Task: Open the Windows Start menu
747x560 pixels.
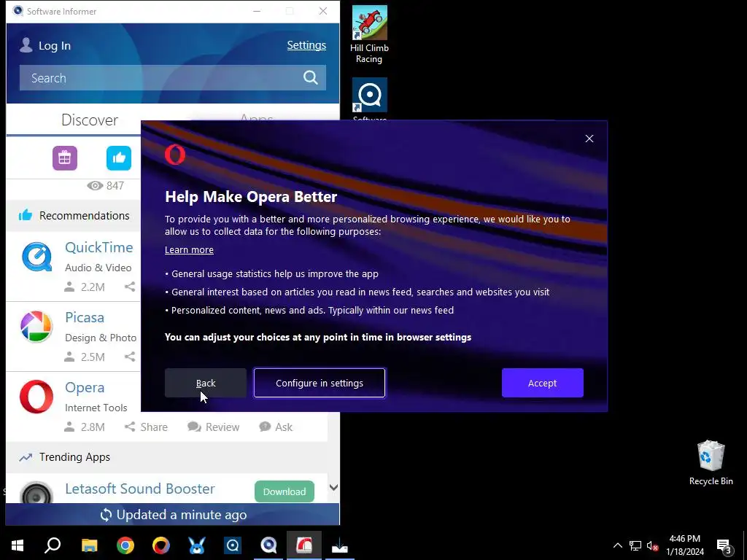Action: click(x=18, y=545)
